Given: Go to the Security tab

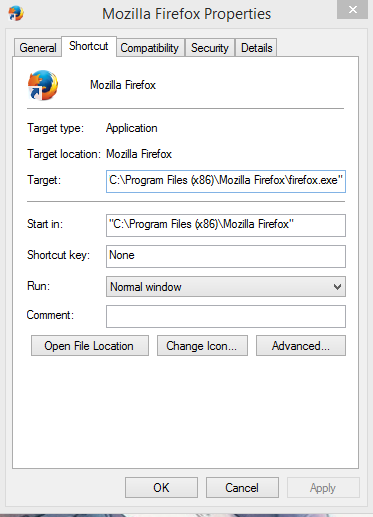Looking at the screenshot, I should pyautogui.click(x=210, y=48).
